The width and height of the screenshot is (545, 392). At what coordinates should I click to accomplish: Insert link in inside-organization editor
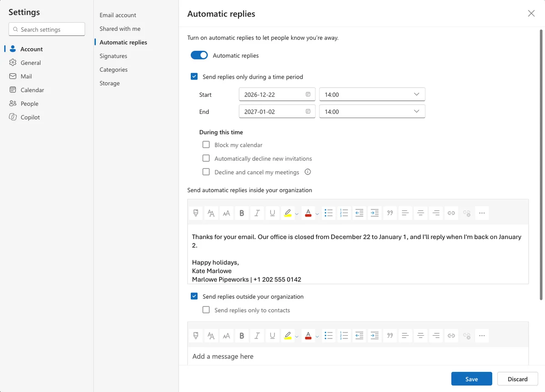tap(451, 213)
